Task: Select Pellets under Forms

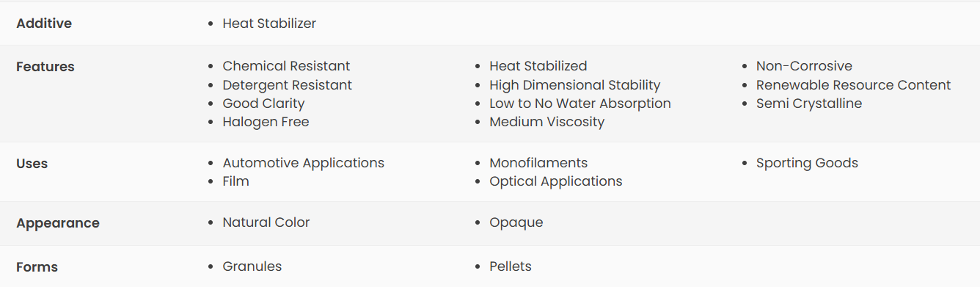Action: pyautogui.click(x=511, y=266)
